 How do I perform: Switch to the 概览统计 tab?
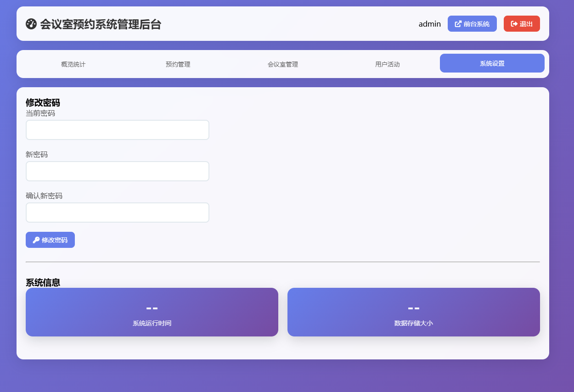point(74,64)
